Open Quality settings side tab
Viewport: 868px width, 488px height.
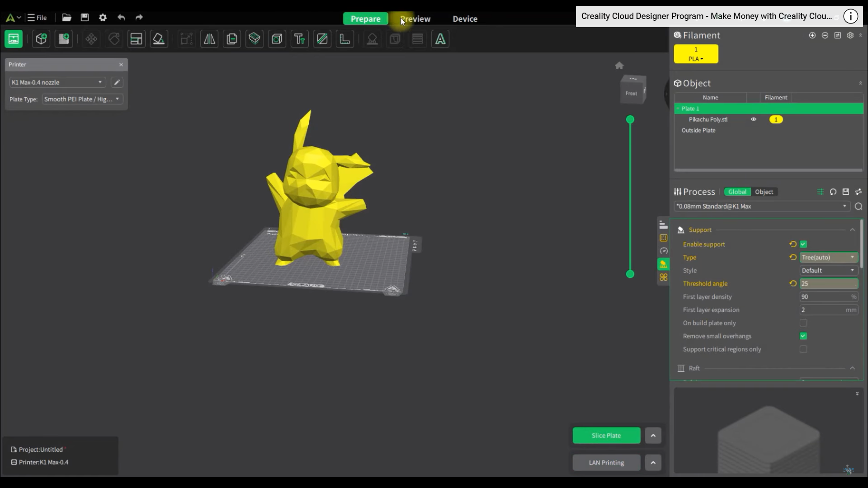pyautogui.click(x=664, y=225)
